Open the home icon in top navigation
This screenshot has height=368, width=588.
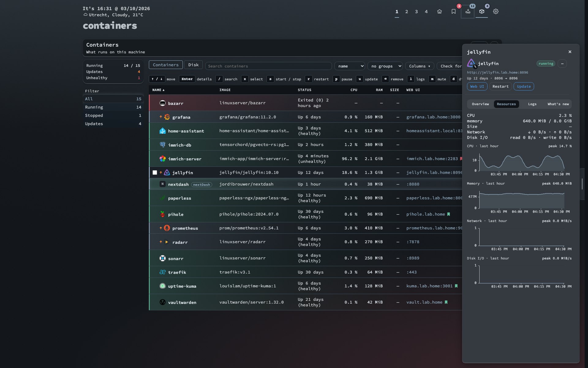439,12
